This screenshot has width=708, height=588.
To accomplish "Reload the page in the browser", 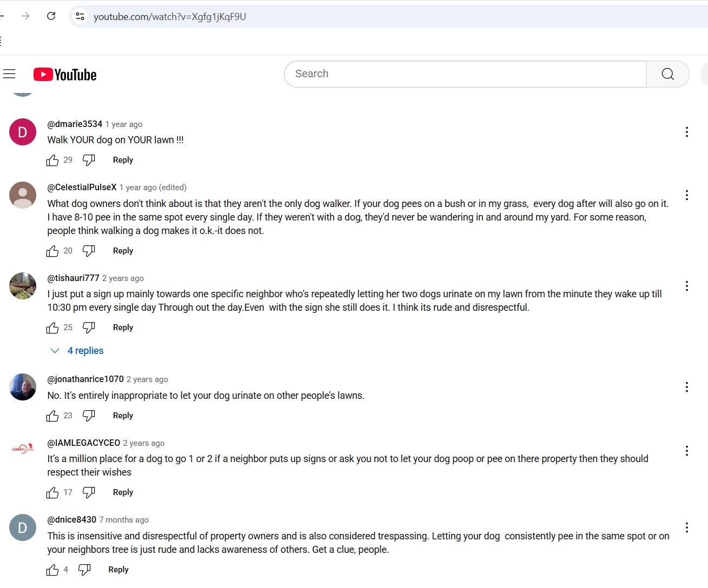I will point(51,16).
